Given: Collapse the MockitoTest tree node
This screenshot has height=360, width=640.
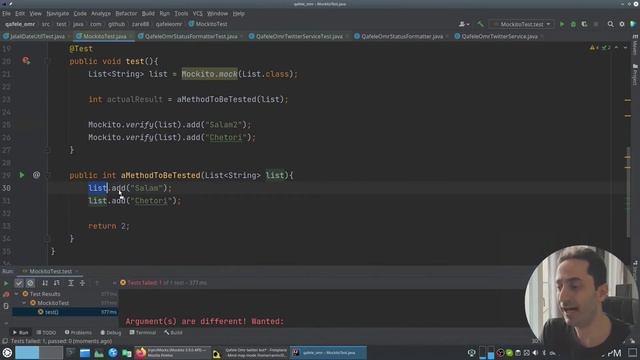Looking at the screenshot, I should point(24,303).
